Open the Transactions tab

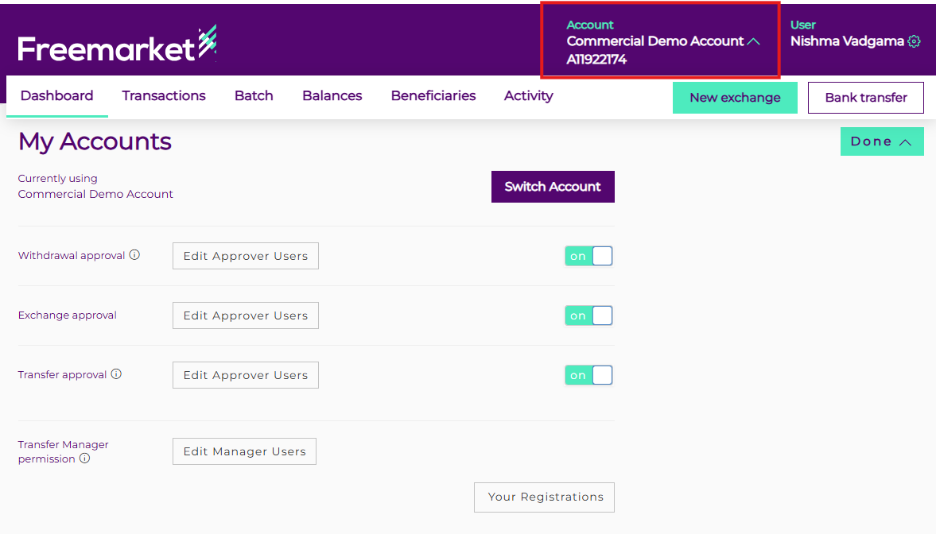pyautogui.click(x=164, y=96)
